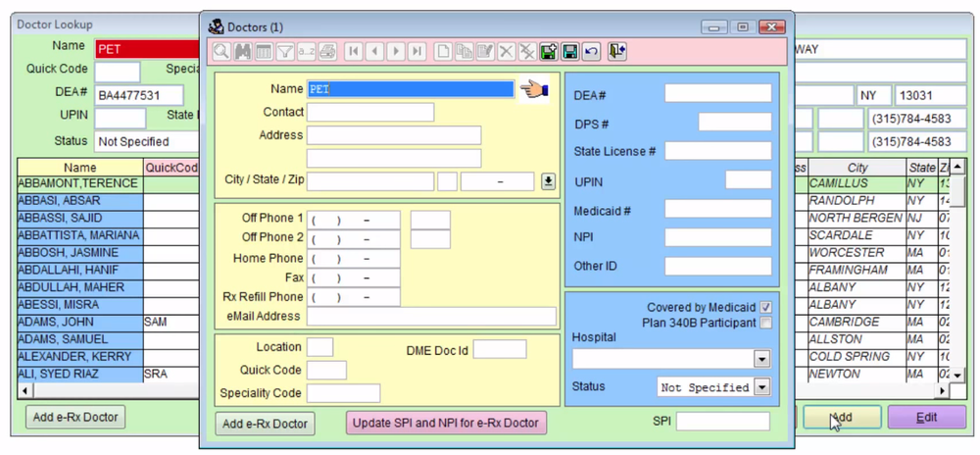
Task: Open the Hospital dropdown
Action: pos(762,359)
